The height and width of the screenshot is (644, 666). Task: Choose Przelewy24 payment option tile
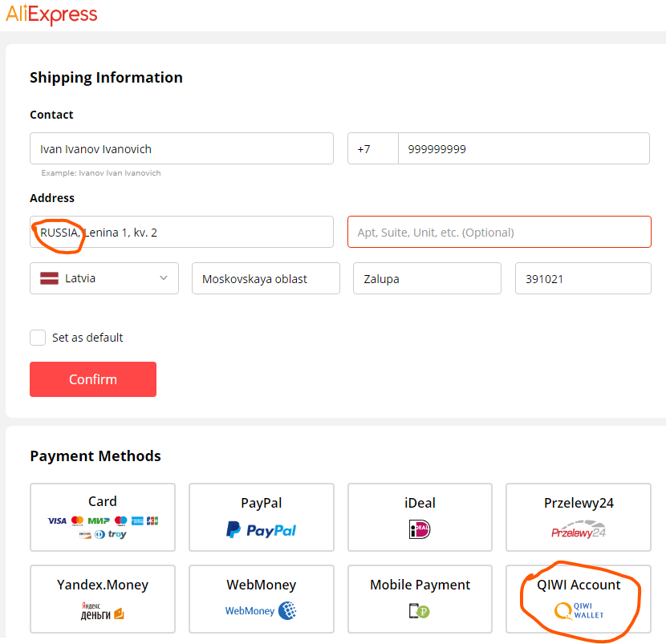point(579,517)
